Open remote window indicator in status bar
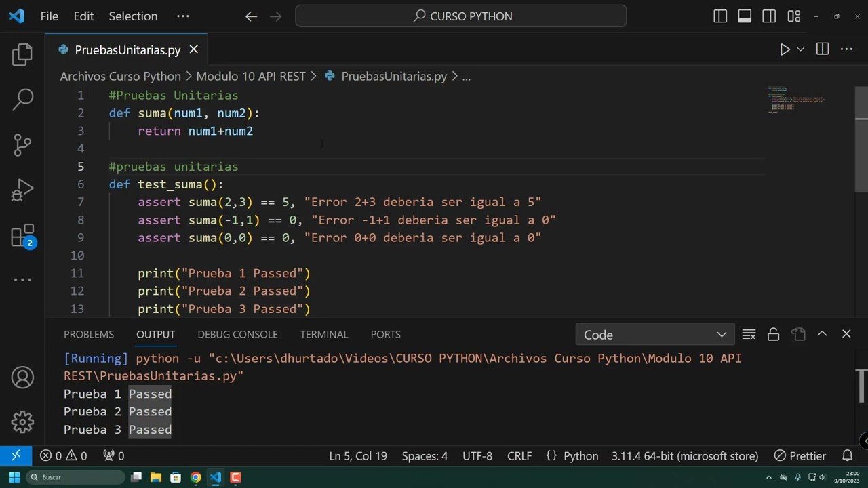868x488 pixels. pos(16,455)
